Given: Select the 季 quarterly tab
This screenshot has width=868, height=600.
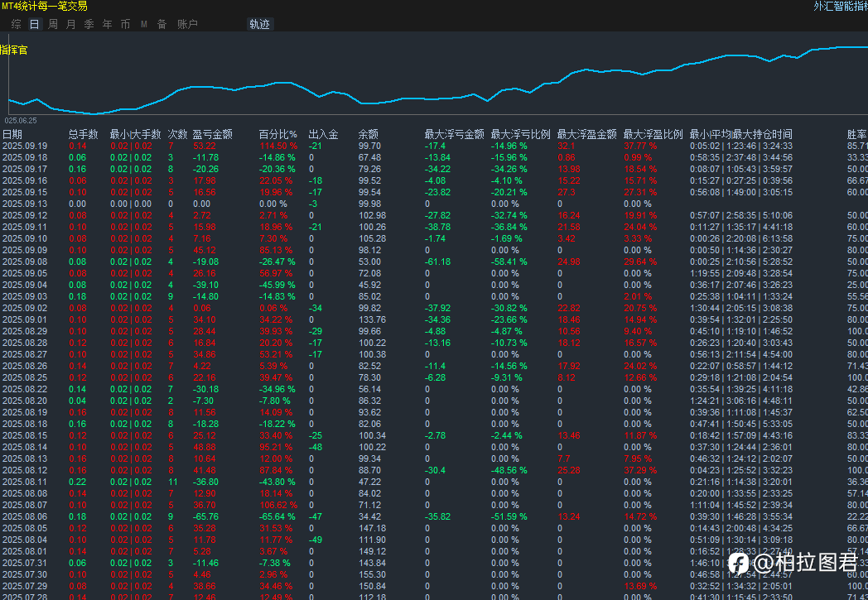Looking at the screenshot, I should [89, 24].
